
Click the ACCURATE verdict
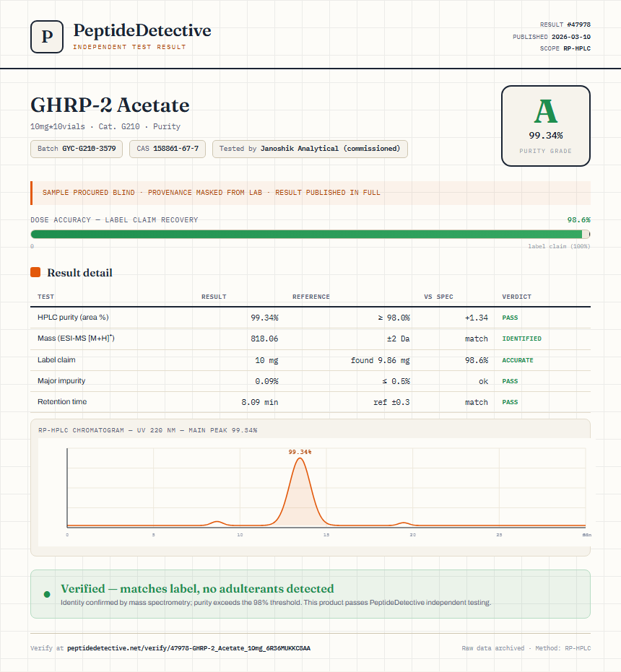click(x=518, y=360)
